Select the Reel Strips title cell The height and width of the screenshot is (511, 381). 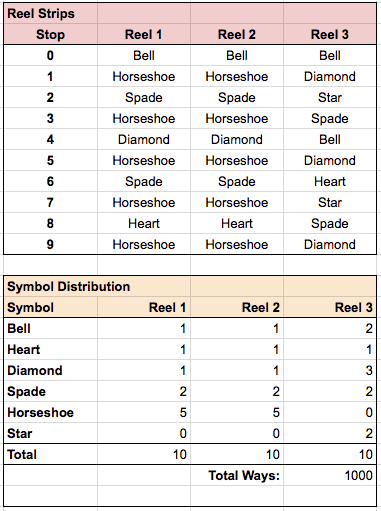tap(51, 14)
